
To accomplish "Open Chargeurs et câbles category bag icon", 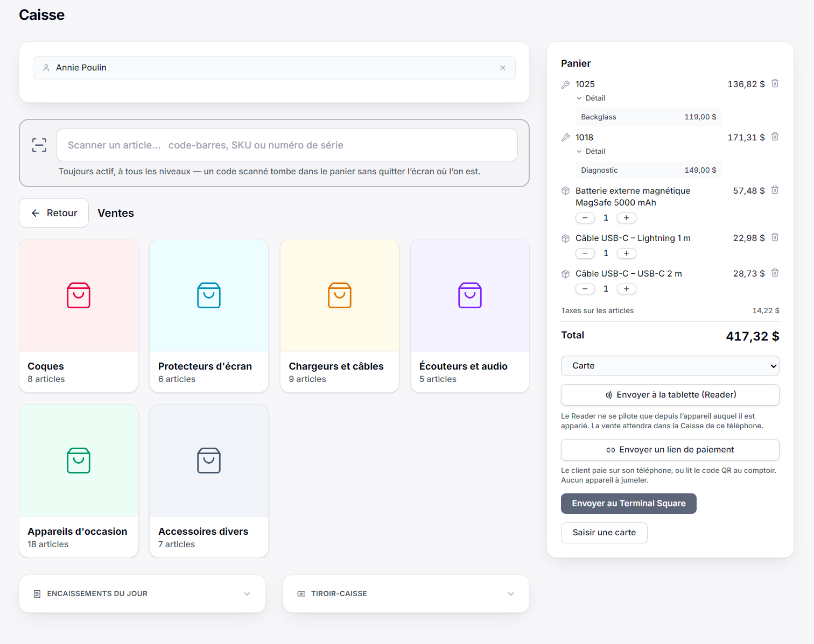I will (x=340, y=295).
